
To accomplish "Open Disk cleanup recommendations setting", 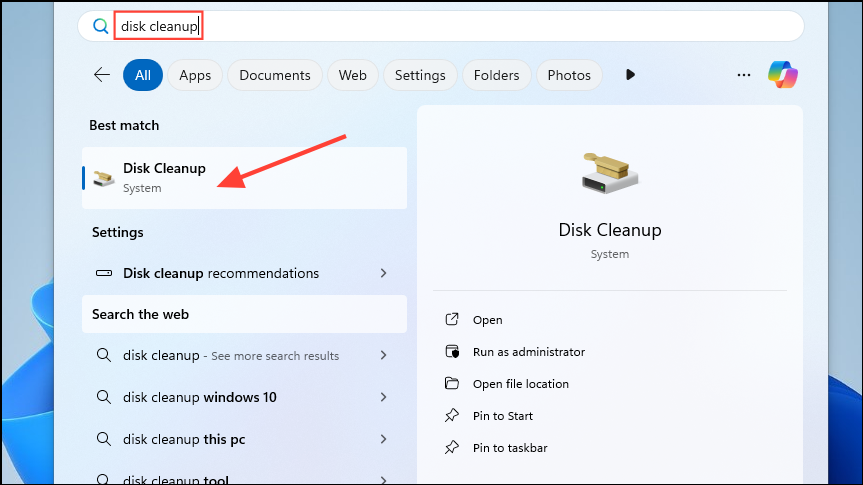I will tap(244, 273).
